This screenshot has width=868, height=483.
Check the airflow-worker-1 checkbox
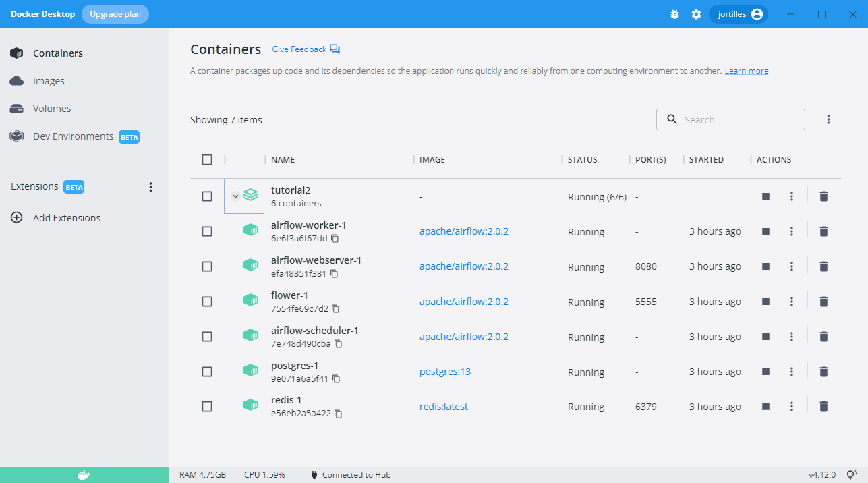pyautogui.click(x=207, y=231)
